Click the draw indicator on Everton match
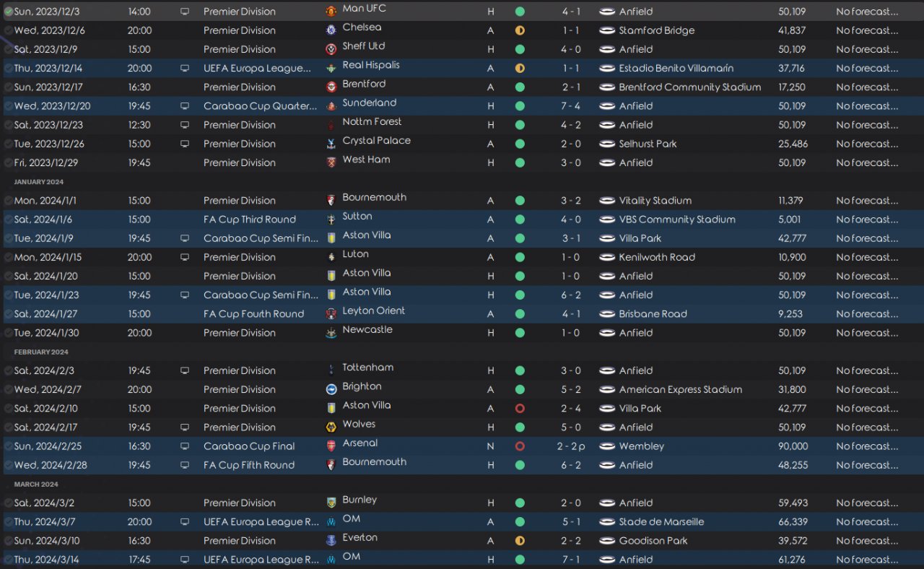The height and width of the screenshot is (569, 924). click(520, 541)
